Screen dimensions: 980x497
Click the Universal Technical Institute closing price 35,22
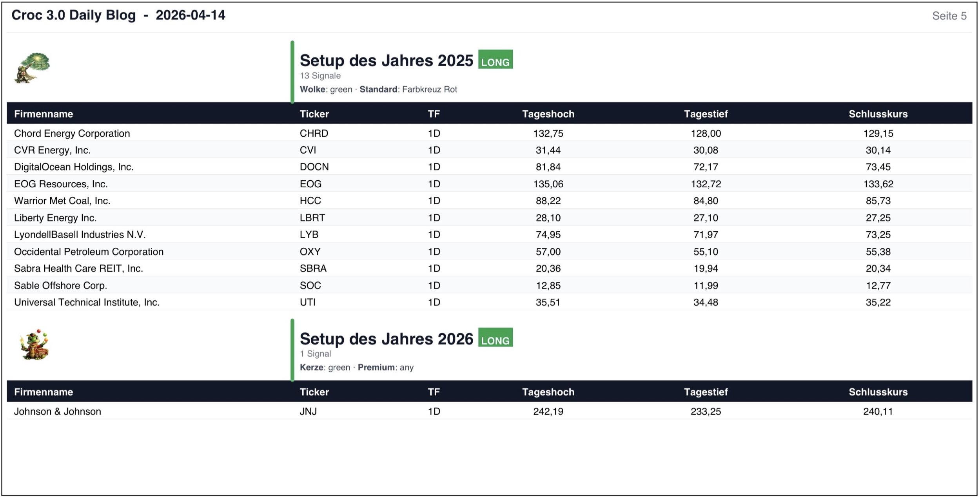click(x=878, y=302)
